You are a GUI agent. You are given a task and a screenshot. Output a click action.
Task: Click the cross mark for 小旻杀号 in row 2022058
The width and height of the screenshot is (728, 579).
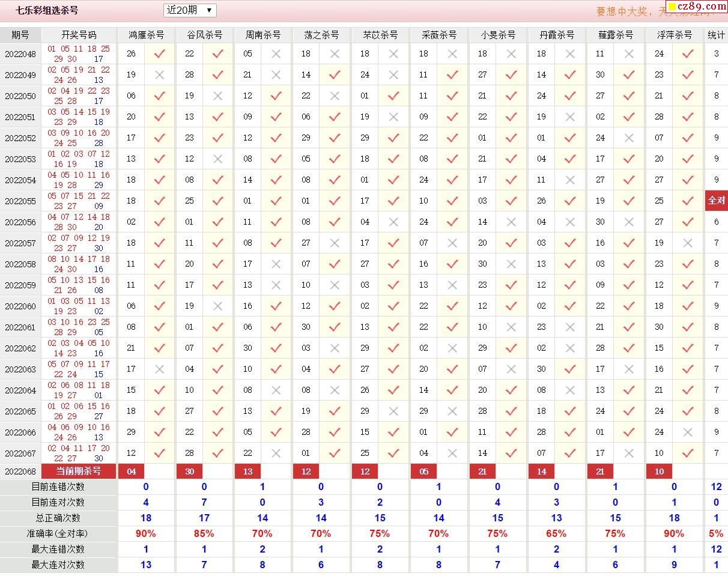click(511, 264)
